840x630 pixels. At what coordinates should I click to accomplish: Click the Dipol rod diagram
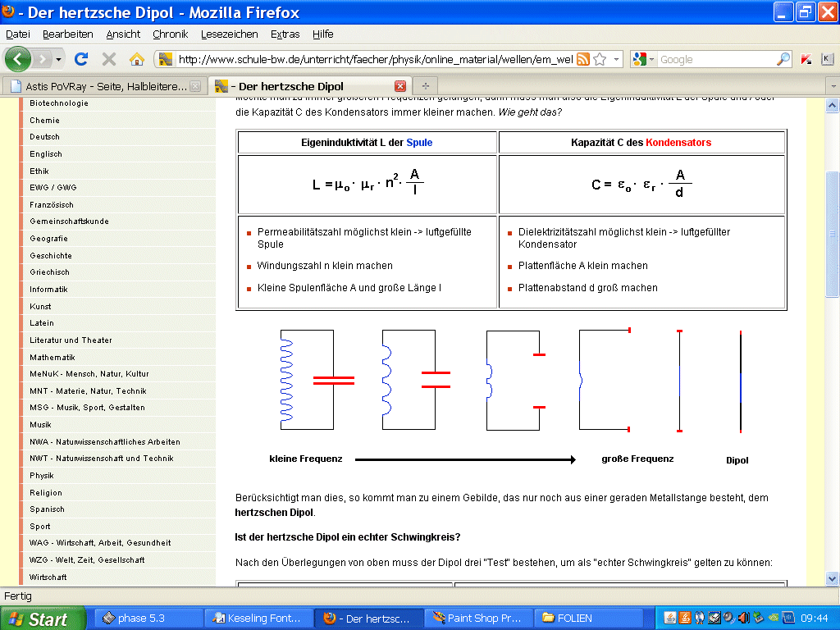[x=741, y=381]
